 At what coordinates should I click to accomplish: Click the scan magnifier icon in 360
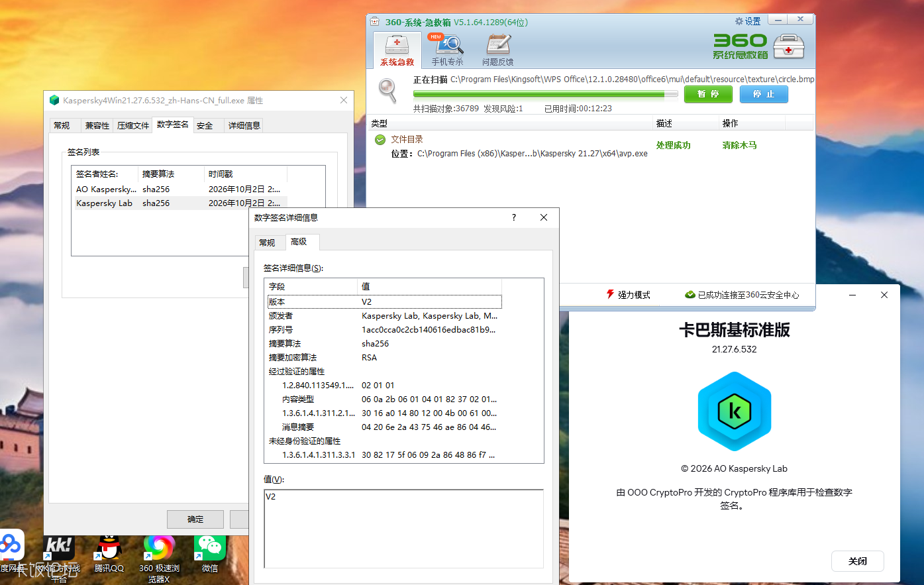click(x=387, y=90)
